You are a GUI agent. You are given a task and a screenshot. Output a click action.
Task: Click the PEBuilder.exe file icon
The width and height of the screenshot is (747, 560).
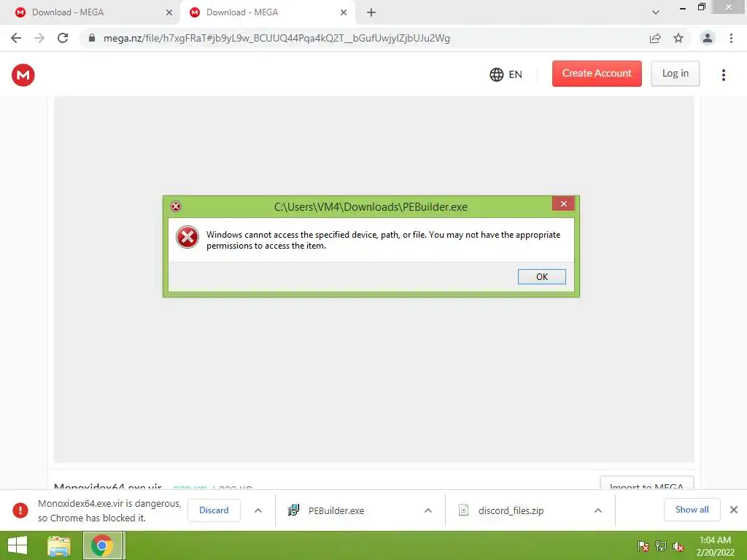click(293, 510)
